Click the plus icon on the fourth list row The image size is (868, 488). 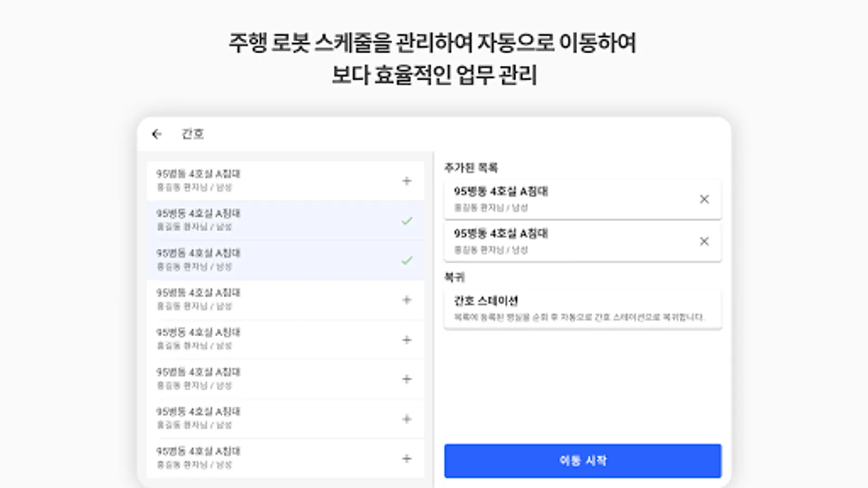407,300
